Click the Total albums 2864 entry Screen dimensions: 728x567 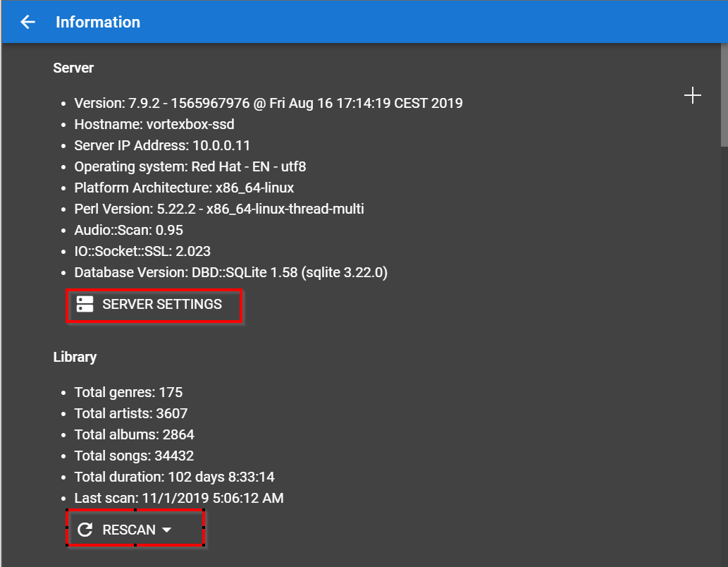tap(134, 434)
